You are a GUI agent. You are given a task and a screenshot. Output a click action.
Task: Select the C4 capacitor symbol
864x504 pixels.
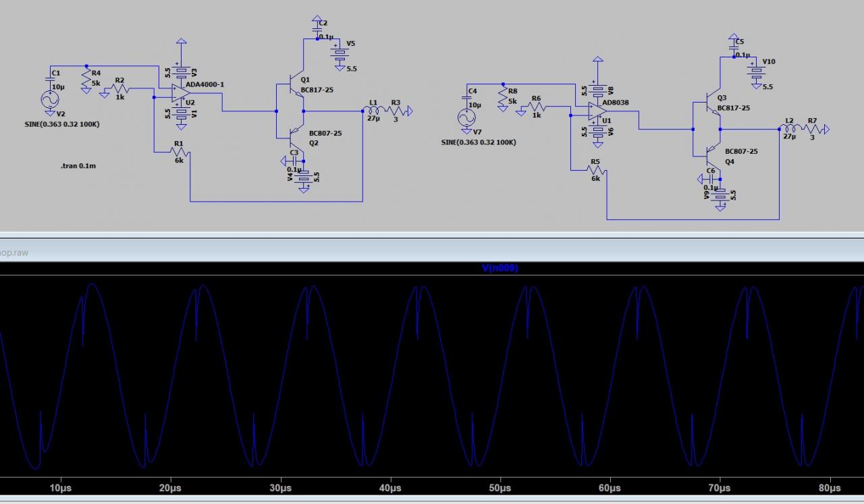[467, 96]
